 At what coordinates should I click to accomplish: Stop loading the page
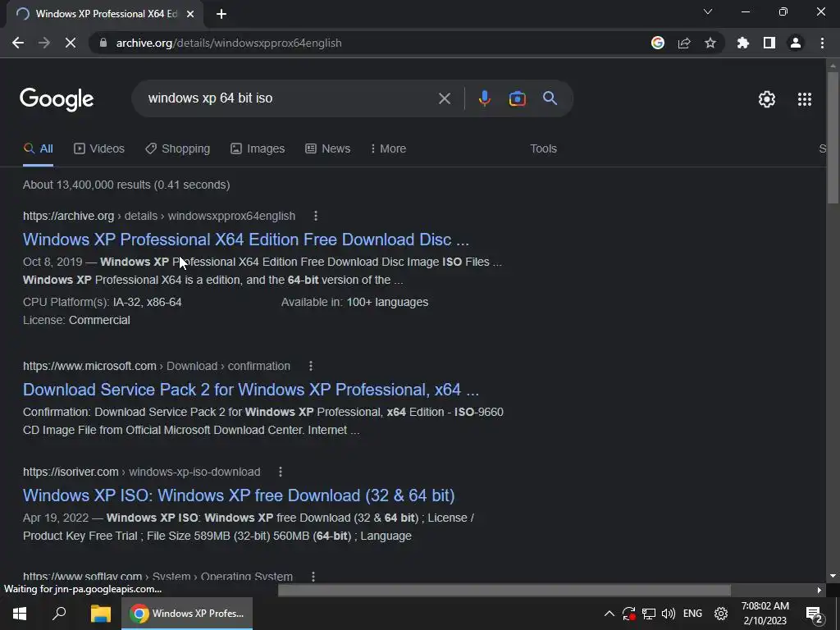(x=71, y=43)
